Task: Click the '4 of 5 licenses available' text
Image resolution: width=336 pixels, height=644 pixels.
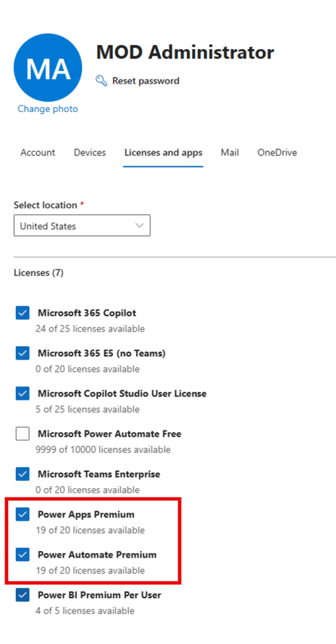Action: pos(84,611)
